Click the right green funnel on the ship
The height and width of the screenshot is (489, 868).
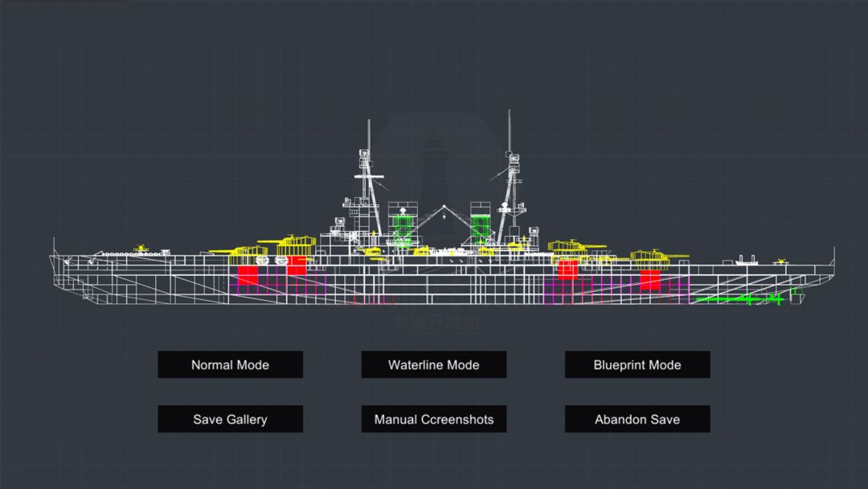[480, 223]
